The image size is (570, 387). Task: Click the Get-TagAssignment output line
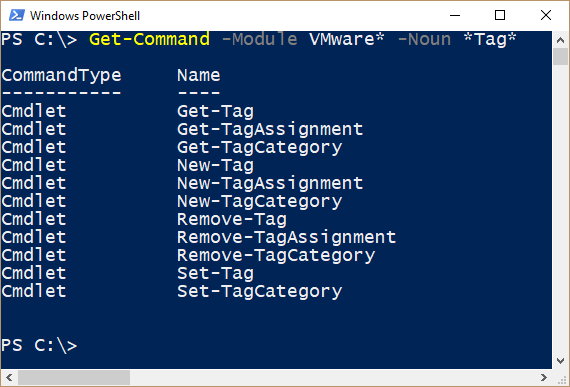pos(182,129)
